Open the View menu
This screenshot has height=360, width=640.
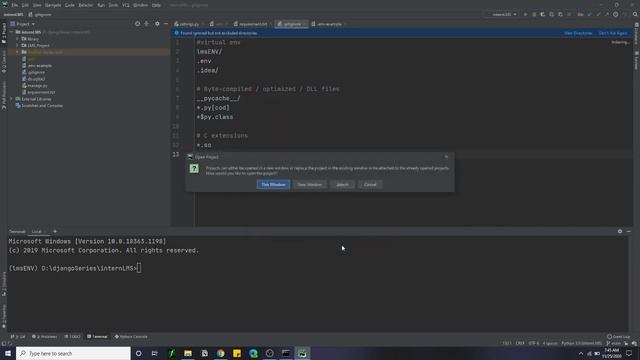pos(37,5)
